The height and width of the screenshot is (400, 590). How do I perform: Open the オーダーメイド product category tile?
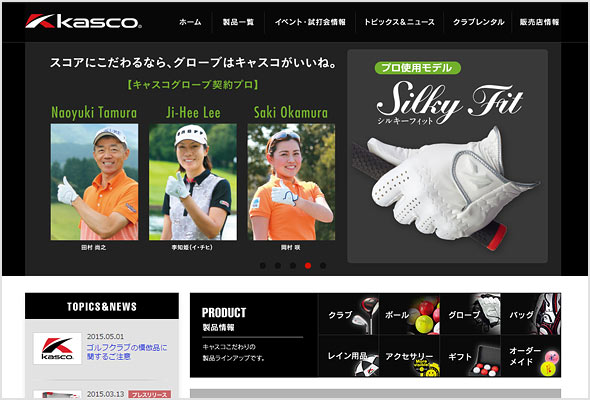click(531, 356)
